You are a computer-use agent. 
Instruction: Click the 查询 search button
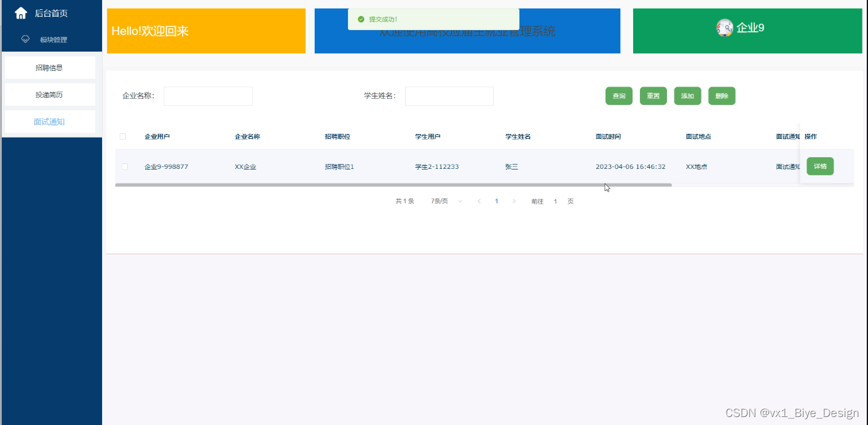619,96
